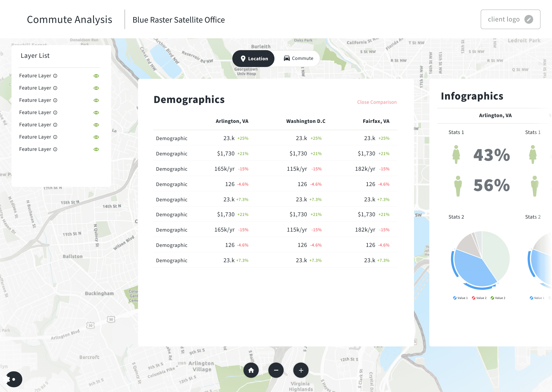The image size is (552, 392).
Task: Zoom in using the plus map control
Action: click(x=301, y=370)
